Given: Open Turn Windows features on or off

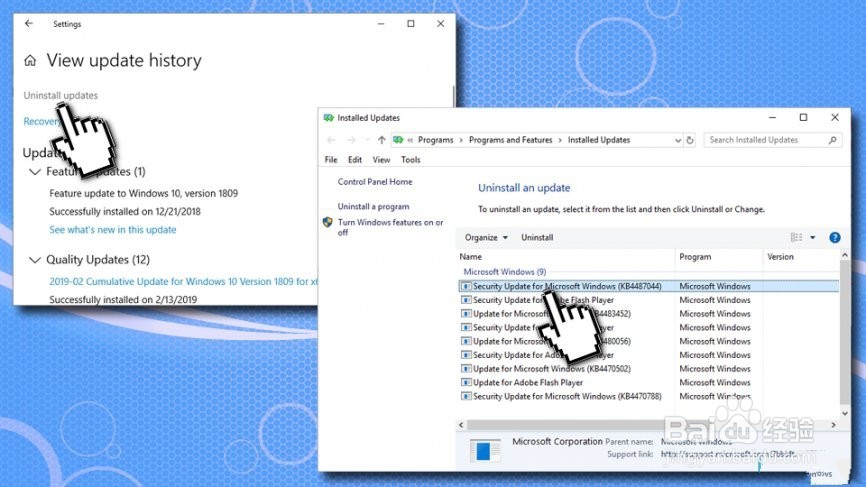Looking at the screenshot, I should click(390, 227).
